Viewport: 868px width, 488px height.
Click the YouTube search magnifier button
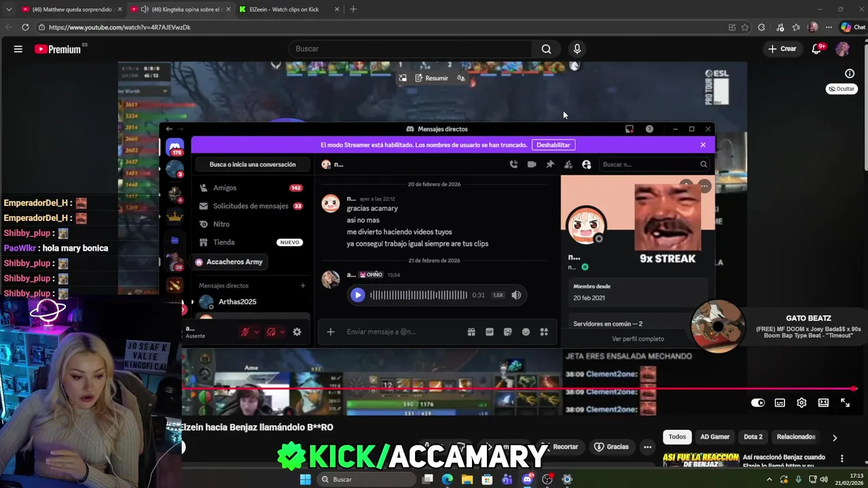(546, 49)
